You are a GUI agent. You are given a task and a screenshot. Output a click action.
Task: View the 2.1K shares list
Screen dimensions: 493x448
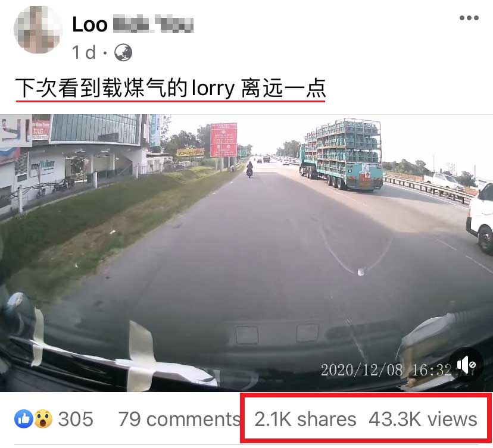coord(305,419)
